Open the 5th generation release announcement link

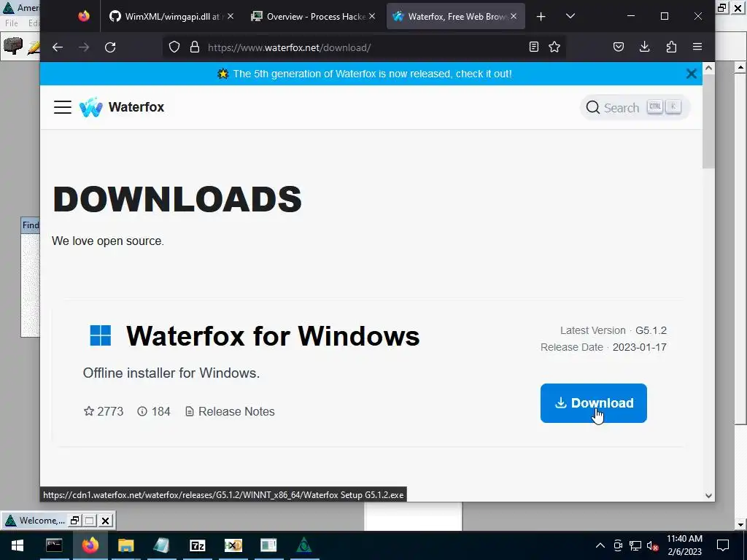pos(372,74)
